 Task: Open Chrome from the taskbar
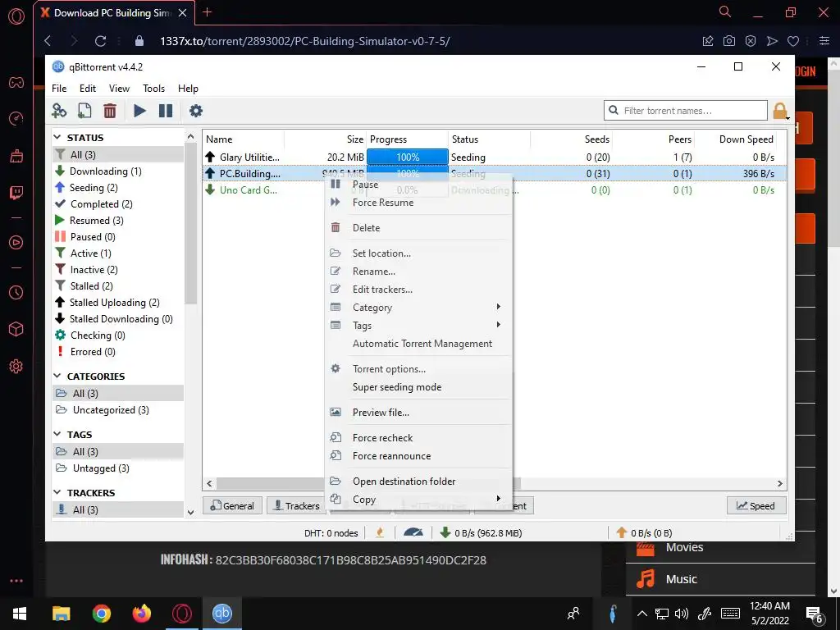[101, 614]
